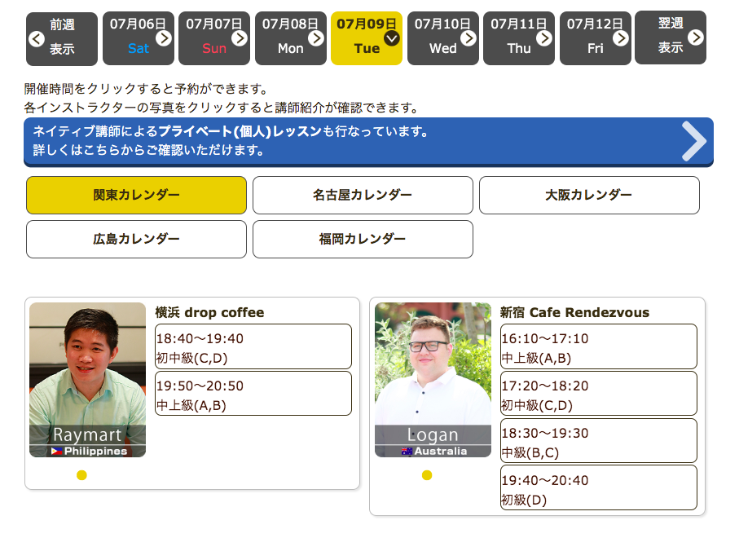This screenshot has width=739, height=560.
Task: Click the arrow icon on 07月12日 Fri
Action: [621, 37]
